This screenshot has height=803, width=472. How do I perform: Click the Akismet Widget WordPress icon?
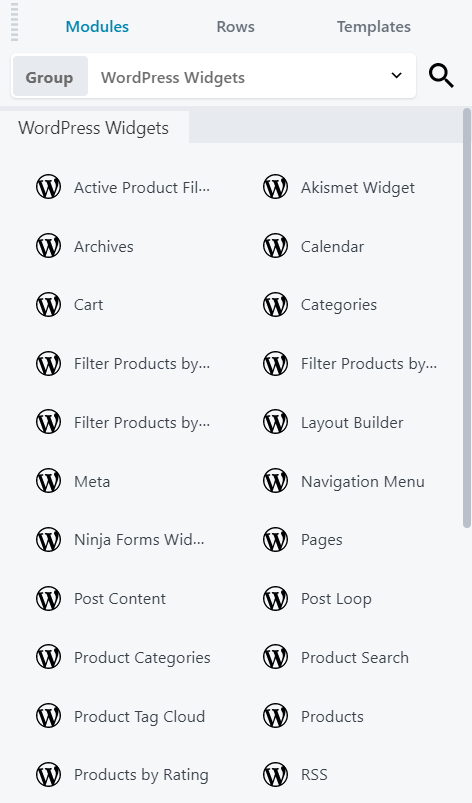click(275, 187)
